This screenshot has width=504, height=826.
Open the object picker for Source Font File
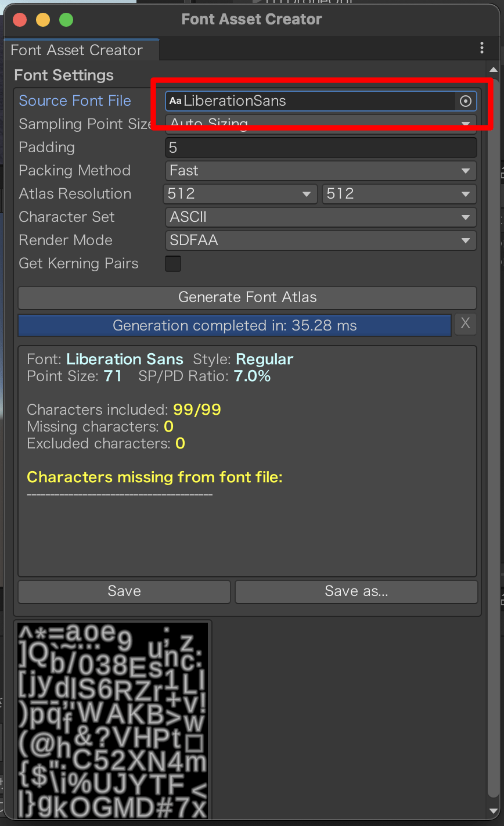(x=465, y=101)
